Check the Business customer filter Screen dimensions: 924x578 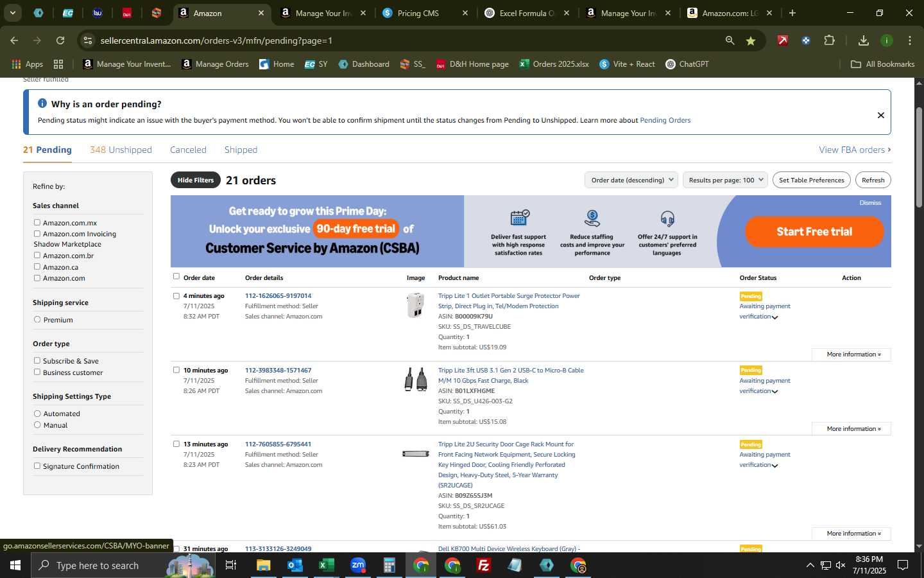[x=37, y=372]
